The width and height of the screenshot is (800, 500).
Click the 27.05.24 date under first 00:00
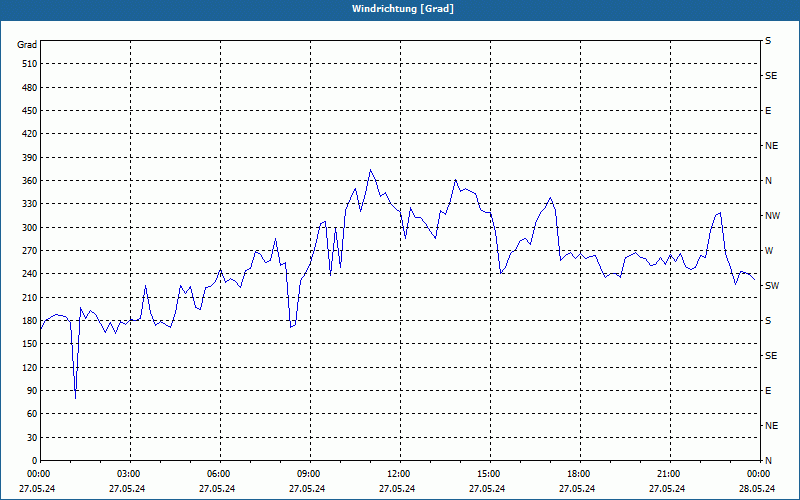(37, 489)
